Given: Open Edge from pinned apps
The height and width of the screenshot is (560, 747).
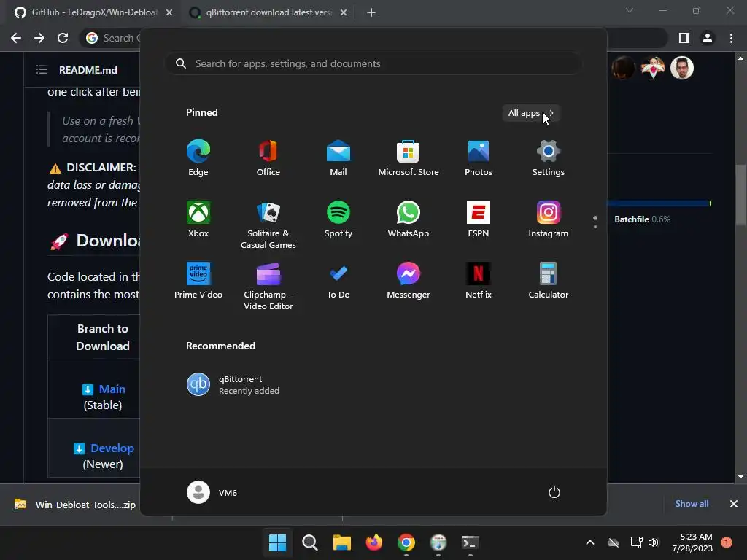Looking at the screenshot, I should pyautogui.click(x=198, y=158).
